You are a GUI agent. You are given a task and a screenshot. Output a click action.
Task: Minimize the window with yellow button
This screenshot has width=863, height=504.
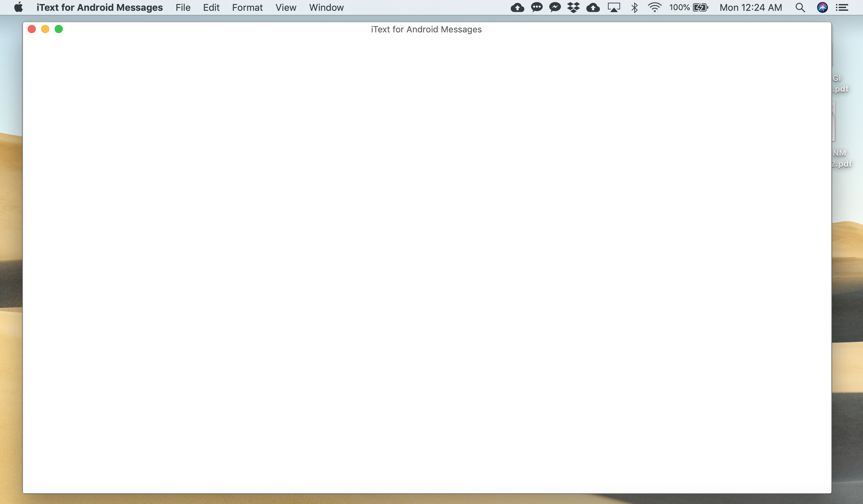coord(45,29)
